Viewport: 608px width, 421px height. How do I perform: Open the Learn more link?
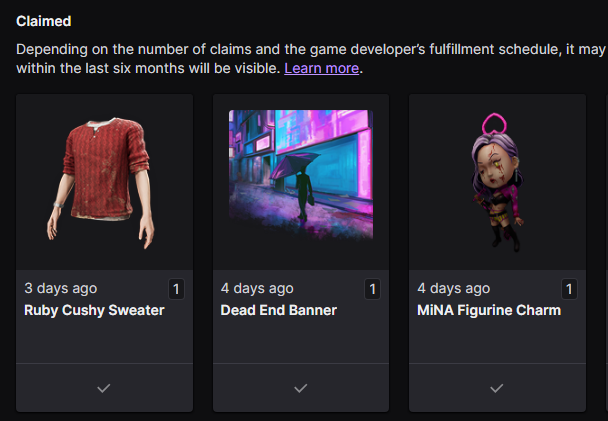pos(321,69)
